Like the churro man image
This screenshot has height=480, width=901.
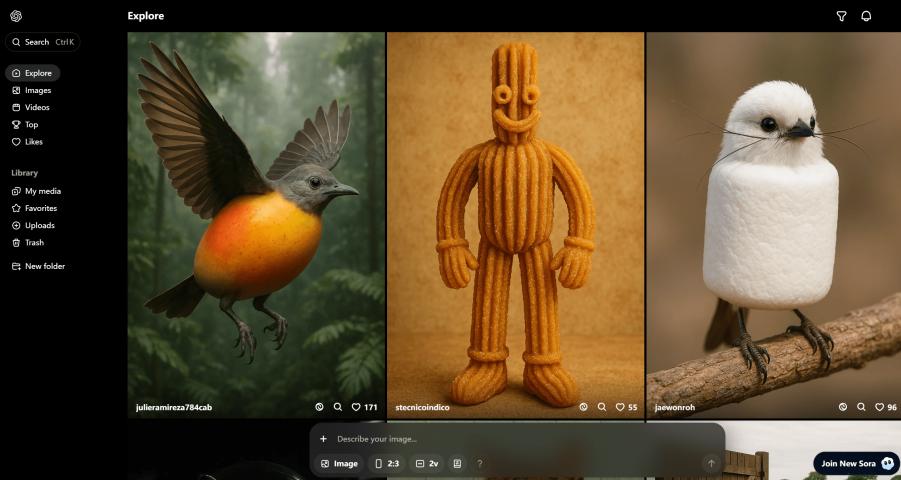620,407
